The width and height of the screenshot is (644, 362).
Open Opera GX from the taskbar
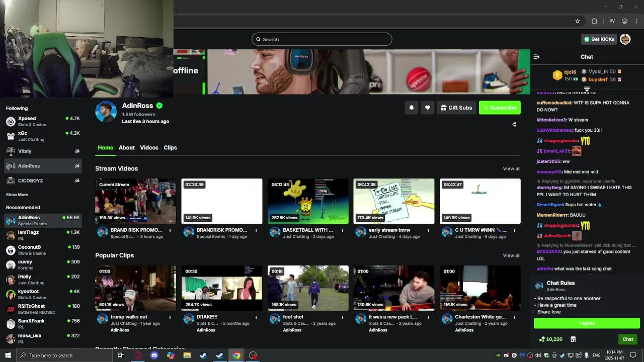pos(138,355)
